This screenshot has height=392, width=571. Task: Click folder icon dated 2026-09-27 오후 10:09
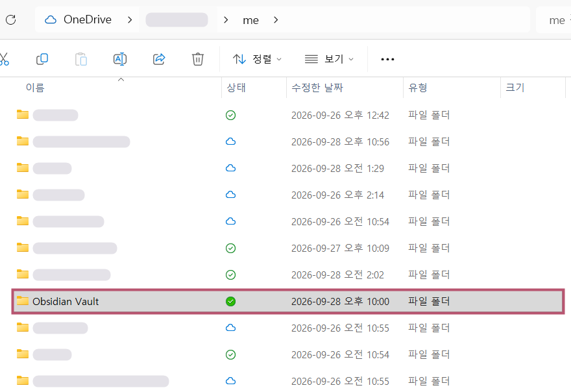23,248
